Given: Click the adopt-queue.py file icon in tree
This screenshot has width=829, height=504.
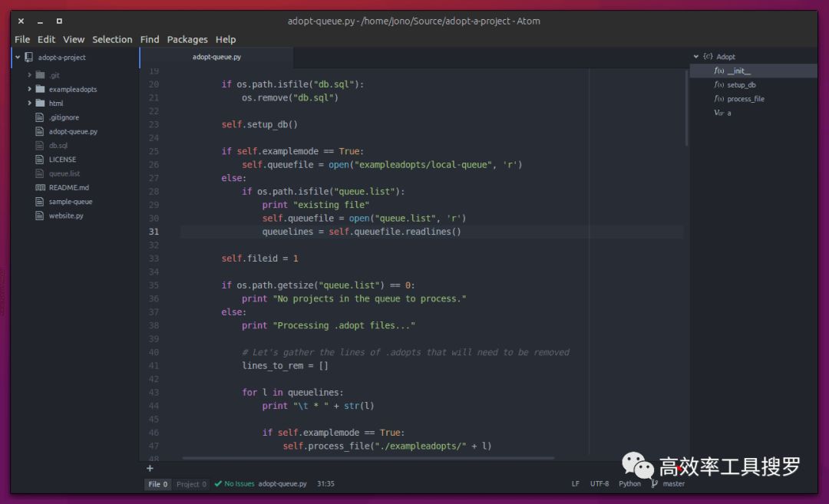Looking at the screenshot, I should click(40, 131).
